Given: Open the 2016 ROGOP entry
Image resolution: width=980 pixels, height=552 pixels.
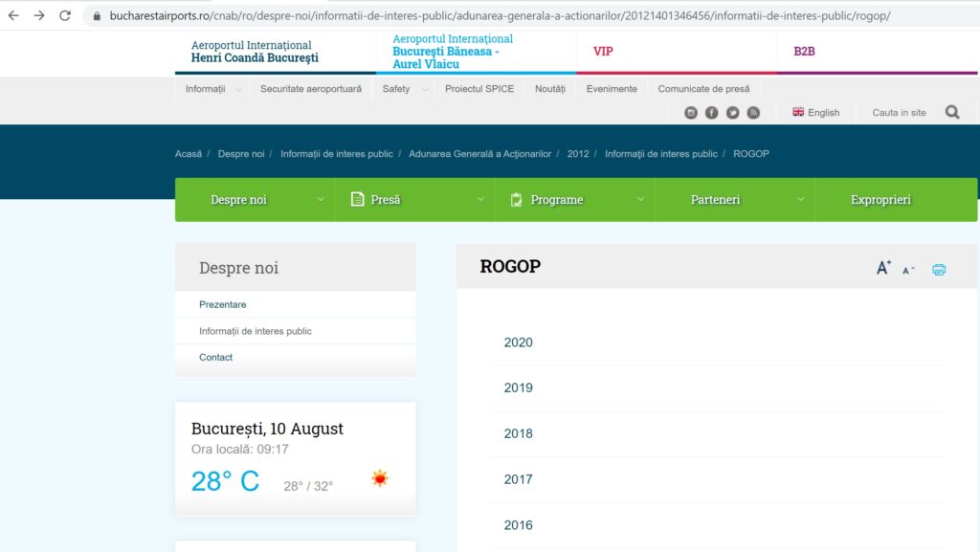Looking at the screenshot, I should [x=518, y=525].
